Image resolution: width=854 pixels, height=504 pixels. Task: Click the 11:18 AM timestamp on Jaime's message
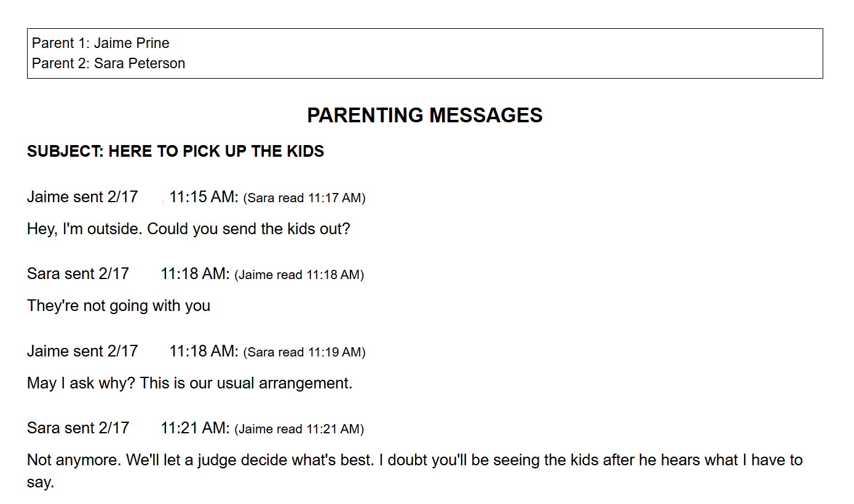tap(204, 352)
